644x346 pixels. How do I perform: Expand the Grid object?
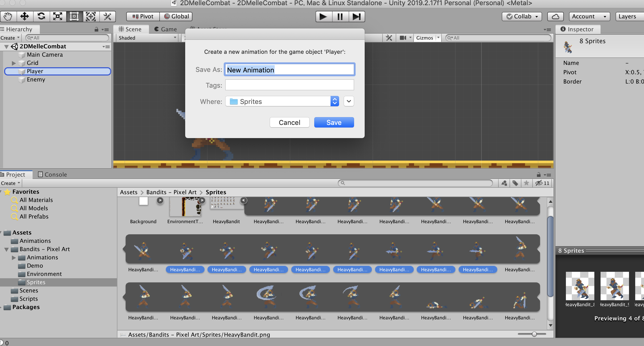(14, 63)
